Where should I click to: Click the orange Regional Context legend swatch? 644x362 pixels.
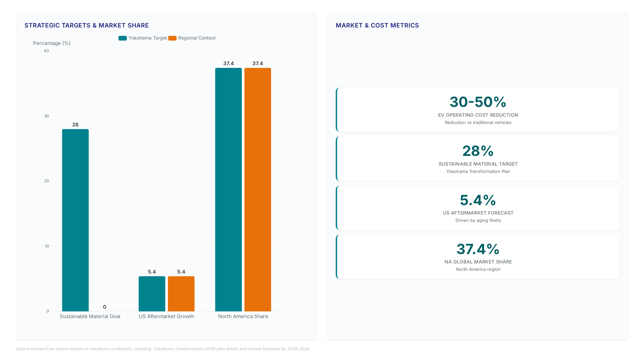click(172, 38)
